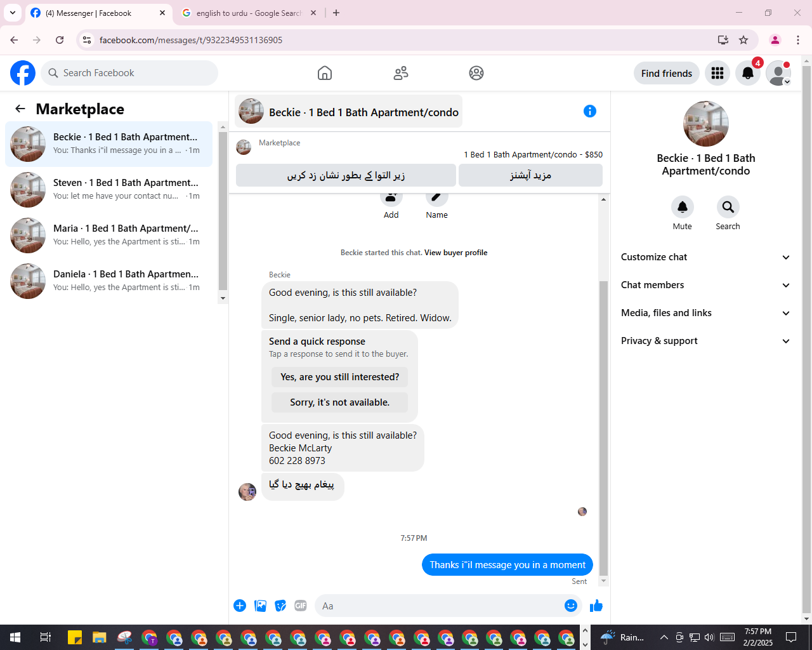Open Beckie chat header title
This screenshot has height=650, width=812.
tap(349, 112)
